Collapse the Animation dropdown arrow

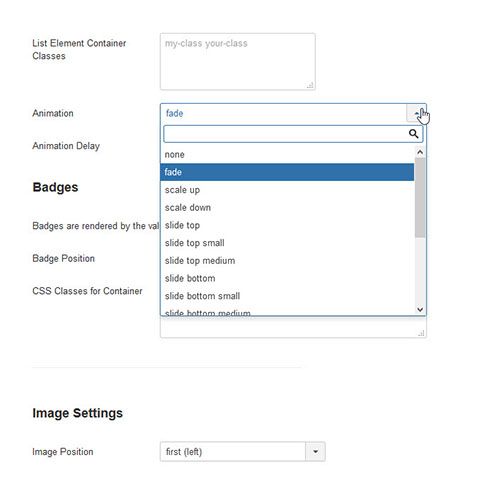coord(416,113)
